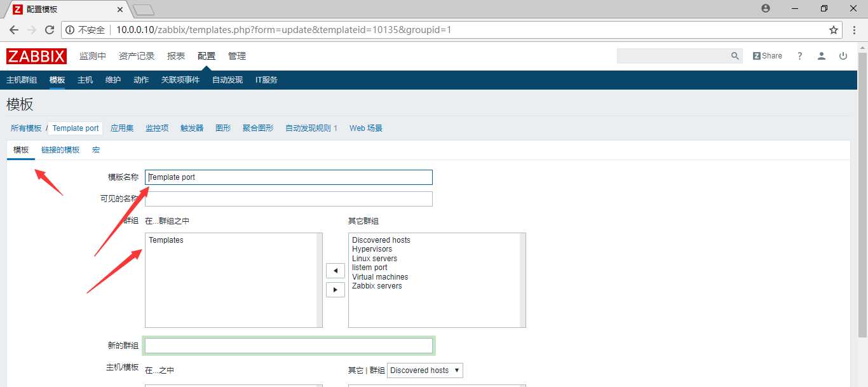Close the 配置模板 browser tab
868x387 pixels.
tap(119, 10)
